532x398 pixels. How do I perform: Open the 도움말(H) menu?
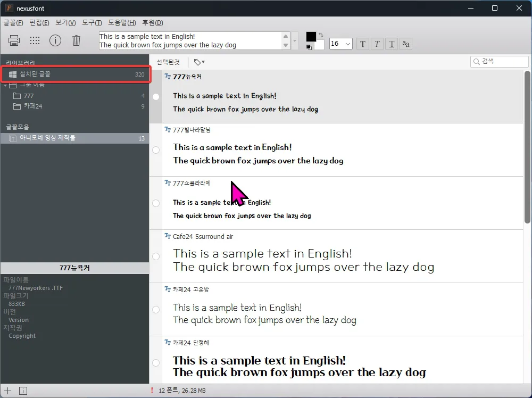point(122,23)
